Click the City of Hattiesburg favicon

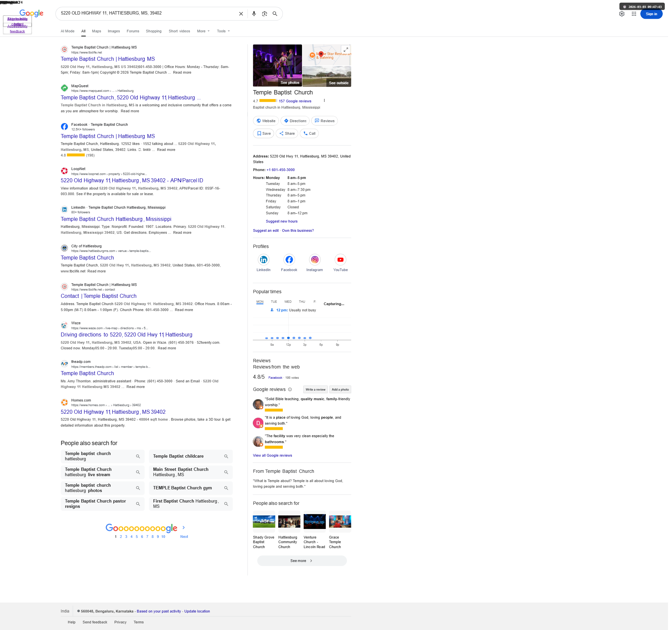click(65, 250)
